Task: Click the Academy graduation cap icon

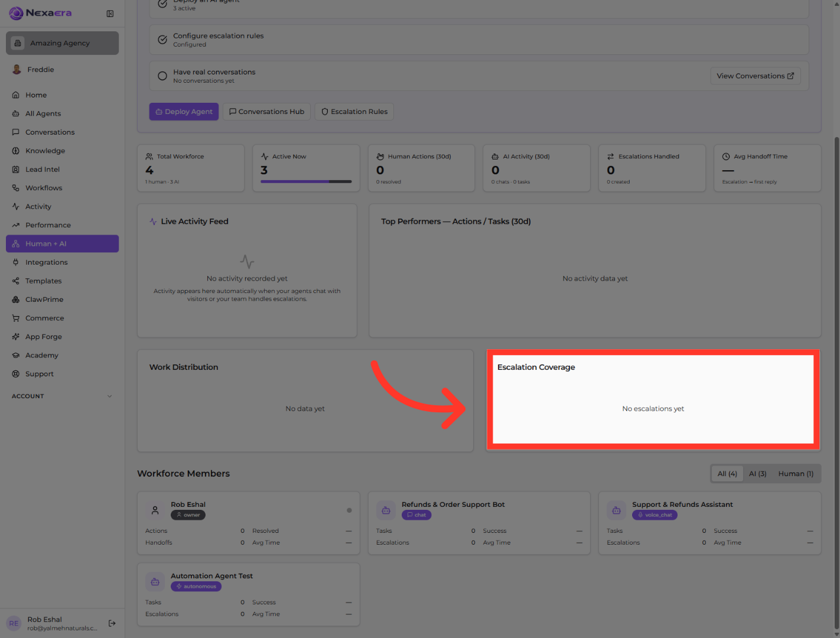Action: tap(16, 356)
